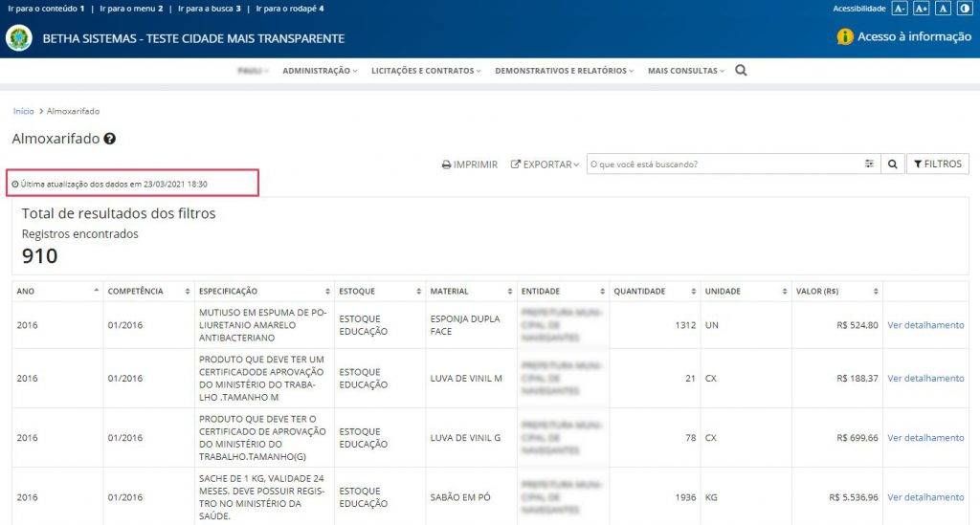Open Ver detalhamento for Esponja Dupla Face
The image size is (980, 525).
pos(925,325)
